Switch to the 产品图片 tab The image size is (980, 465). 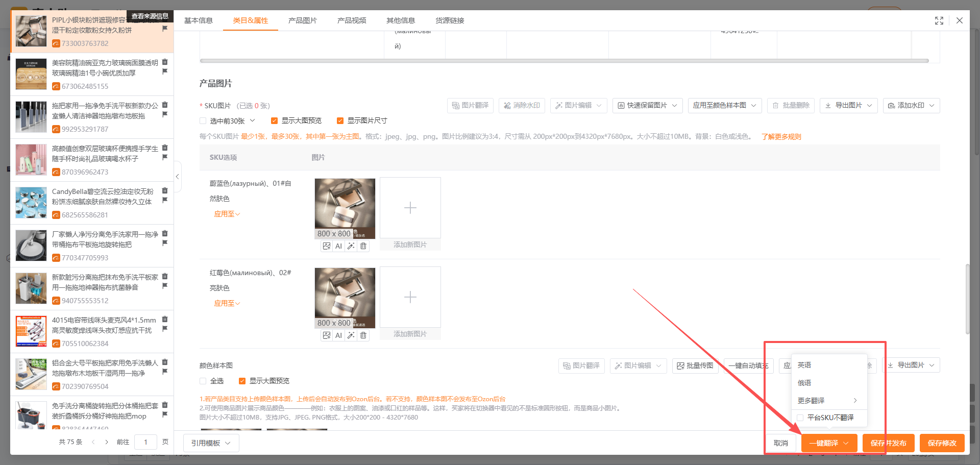(x=303, y=20)
